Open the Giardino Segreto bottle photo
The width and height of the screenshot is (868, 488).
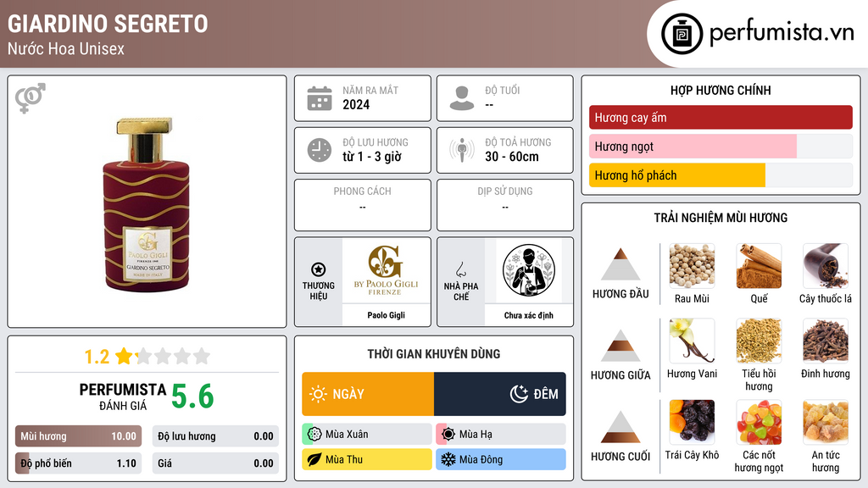click(147, 204)
